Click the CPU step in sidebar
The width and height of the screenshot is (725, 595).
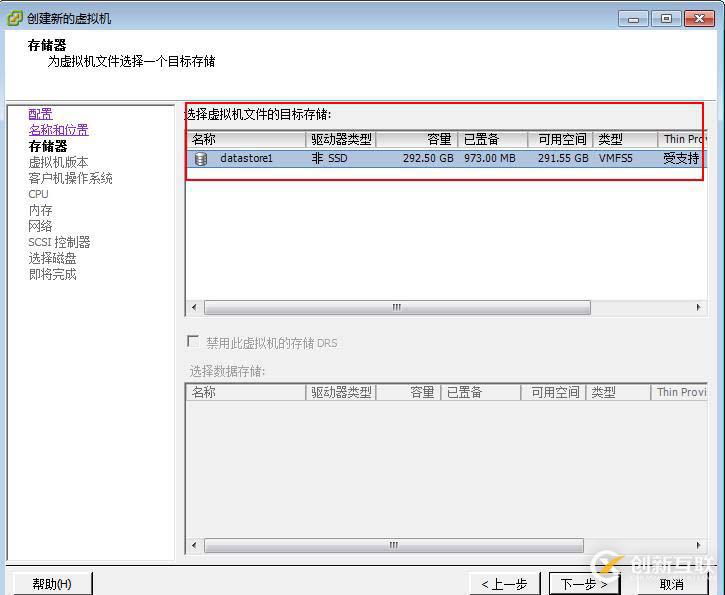[38, 194]
